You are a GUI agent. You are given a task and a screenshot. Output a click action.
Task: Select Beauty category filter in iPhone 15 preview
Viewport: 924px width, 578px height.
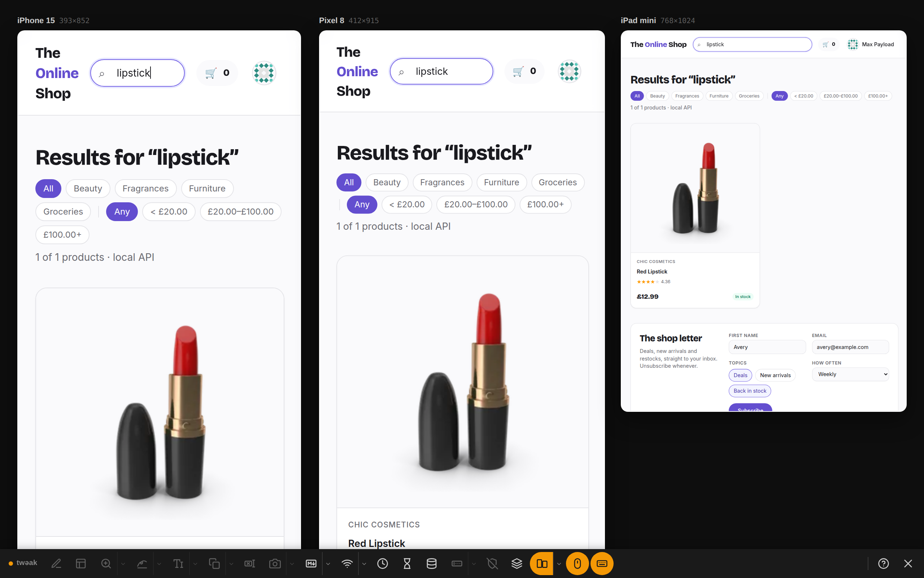coord(88,189)
